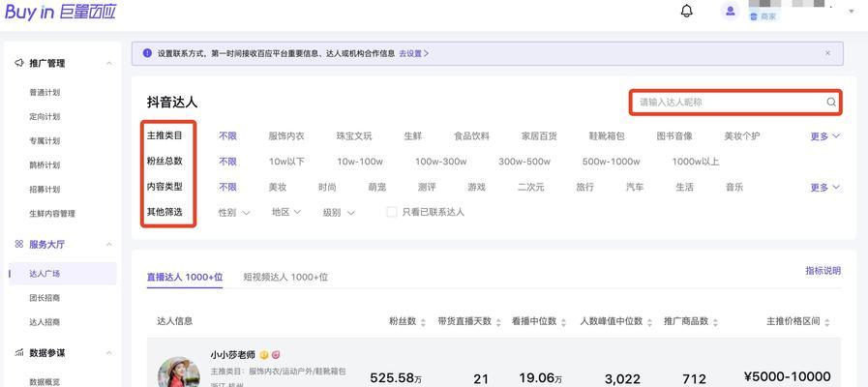868x387 pixels.
Task: Focus the 请输入达人昵称 search field
Action: 735,103
